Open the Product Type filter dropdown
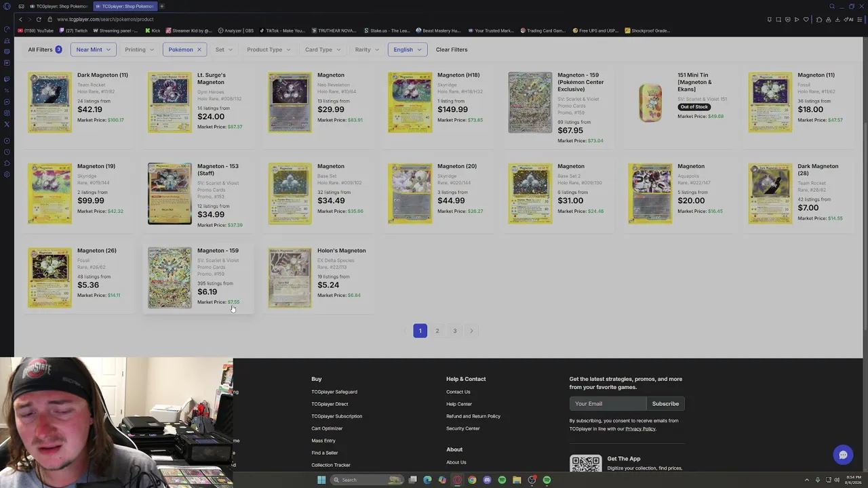This screenshot has width=868, height=488. click(269, 49)
